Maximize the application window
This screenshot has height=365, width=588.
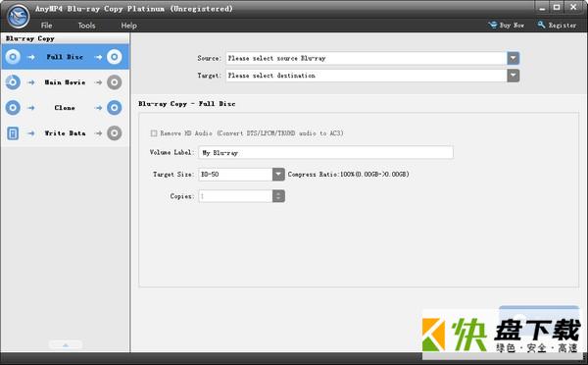[557, 7]
